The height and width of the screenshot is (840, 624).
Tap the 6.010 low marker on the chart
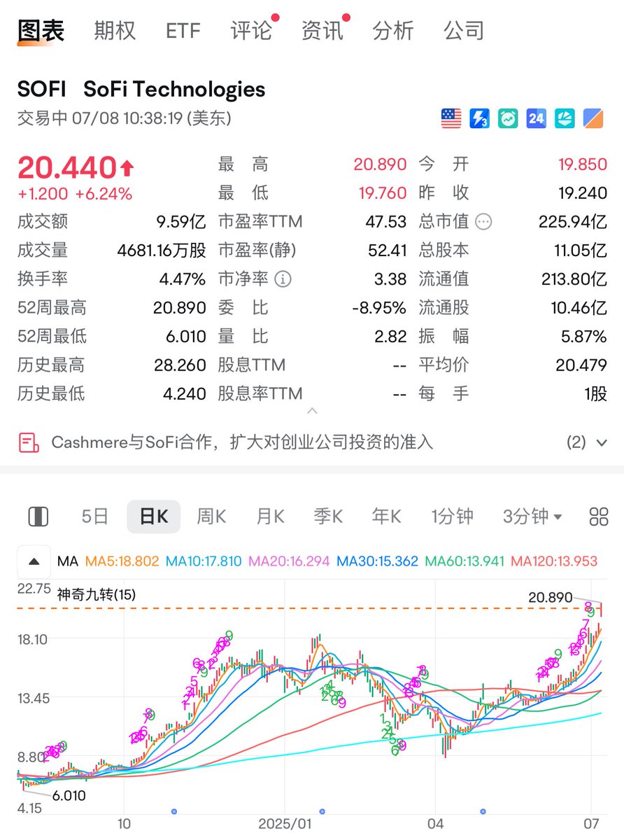click(69, 796)
